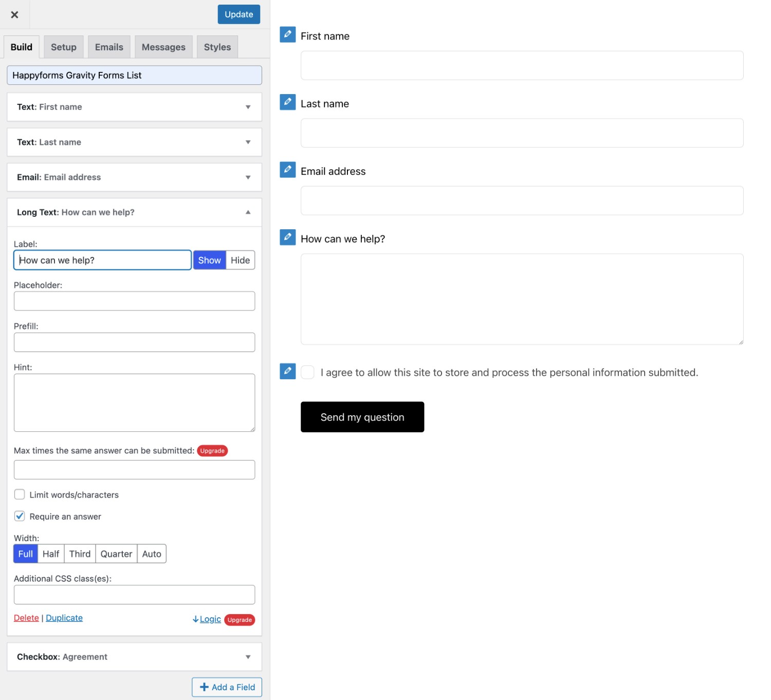
Task: Expand the Email: Email address field
Action: [134, 177]
